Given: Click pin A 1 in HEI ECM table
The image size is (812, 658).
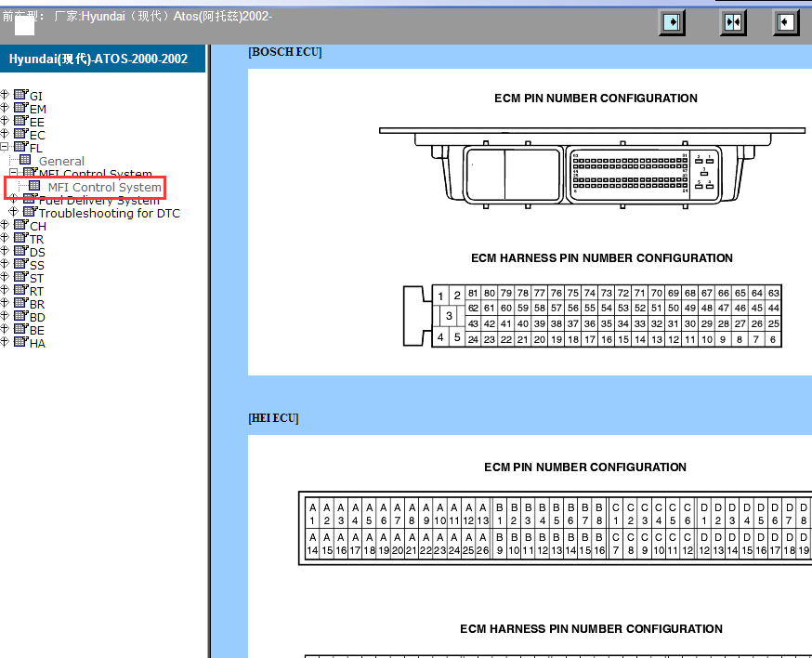Looking at the screenshot, I should (312, 513).
